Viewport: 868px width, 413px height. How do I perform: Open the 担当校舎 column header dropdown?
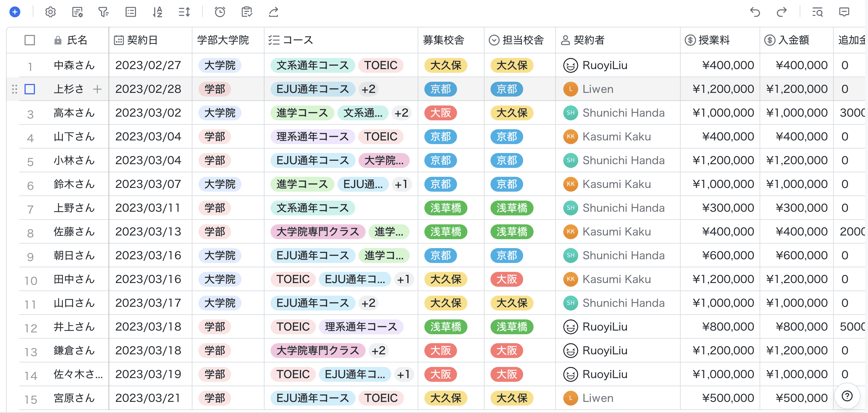coord(494,40)
